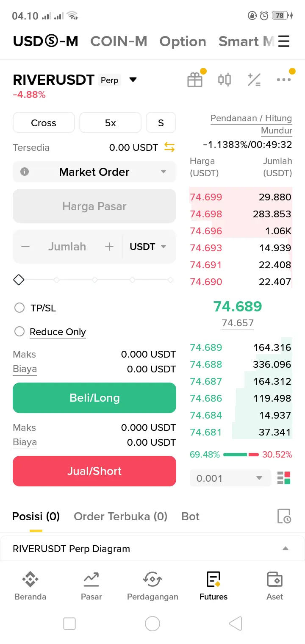The height and width of the screenshot is (644, 305).
Task: Open the gift rewards icon
Action: tap(195, 80)
